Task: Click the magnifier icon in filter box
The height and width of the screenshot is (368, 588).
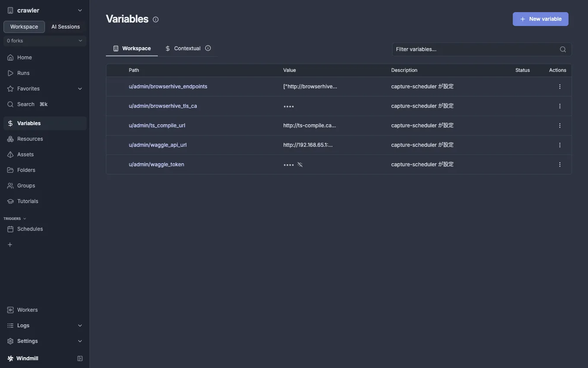Action: tap(563, 49)
